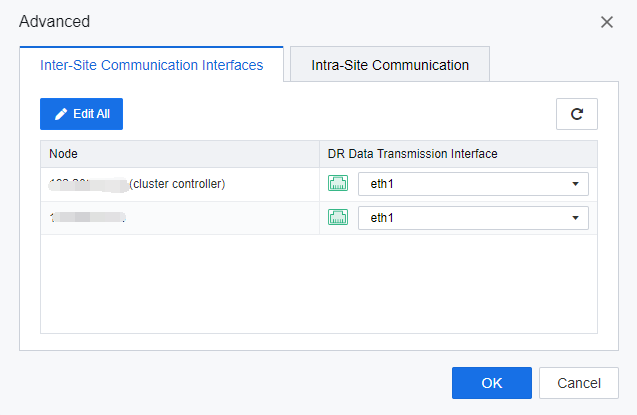The height and width of the screenshot is (415, 637).
Task: Select the second node's address cell
Action: pos(88,218)
